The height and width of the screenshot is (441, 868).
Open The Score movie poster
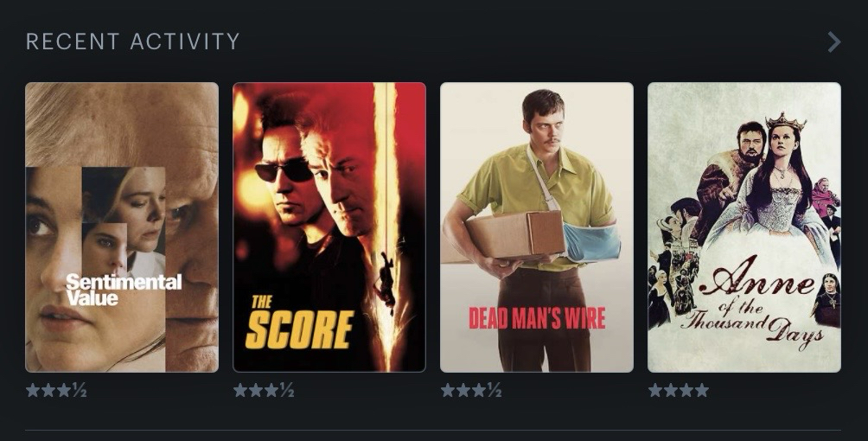(x=329, y=227)
